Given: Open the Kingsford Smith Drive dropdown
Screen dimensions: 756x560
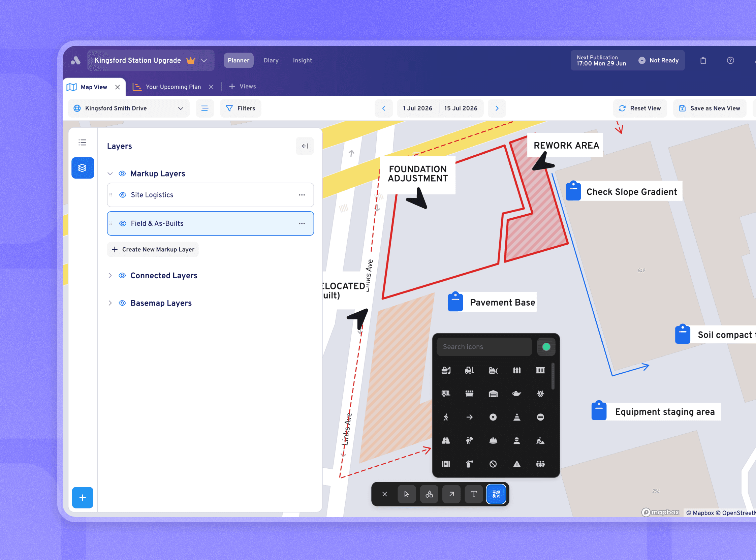Looking at the screenshot, I should [129, 108].
